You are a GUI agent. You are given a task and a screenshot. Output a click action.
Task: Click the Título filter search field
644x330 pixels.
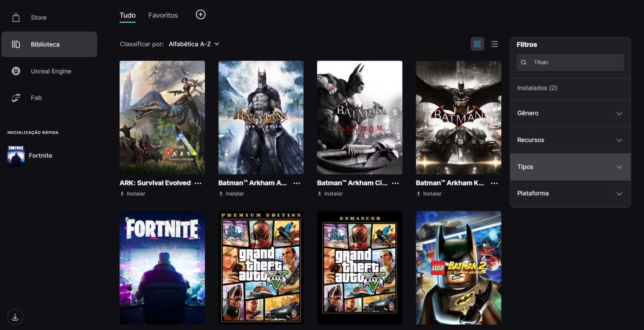pos(570,62)
